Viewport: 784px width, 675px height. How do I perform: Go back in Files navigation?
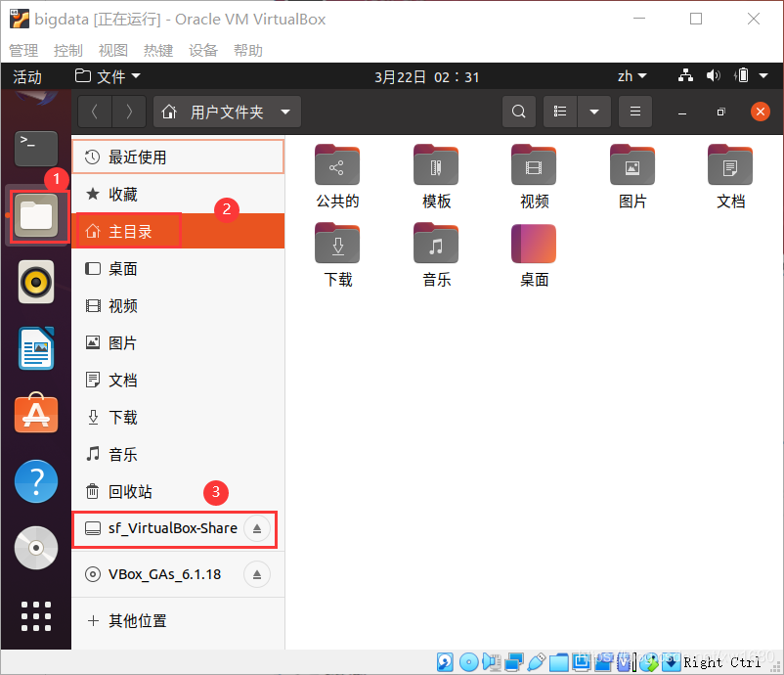(95, 112)
